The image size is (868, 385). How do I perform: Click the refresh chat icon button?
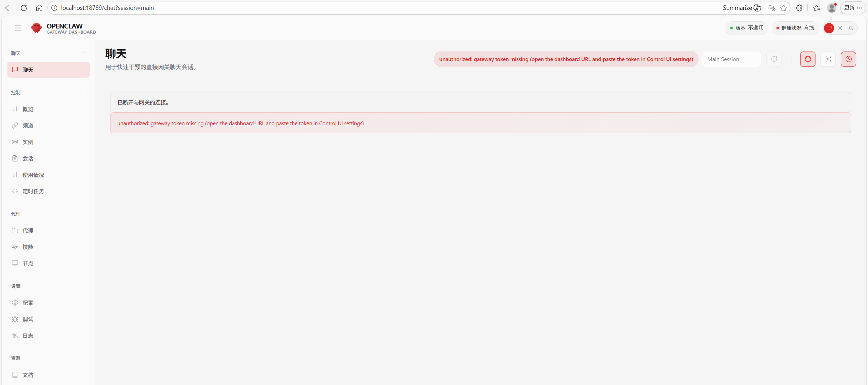(774, 59)
